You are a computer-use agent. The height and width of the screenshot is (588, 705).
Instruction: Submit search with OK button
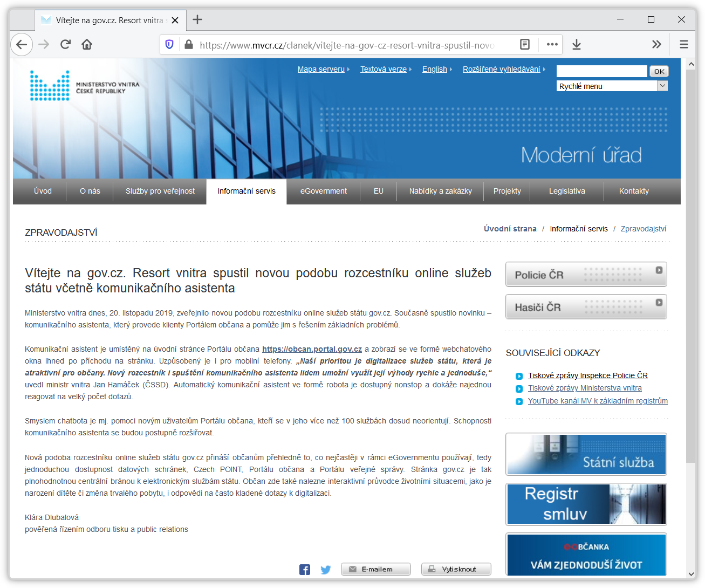[x=659, y=71]
